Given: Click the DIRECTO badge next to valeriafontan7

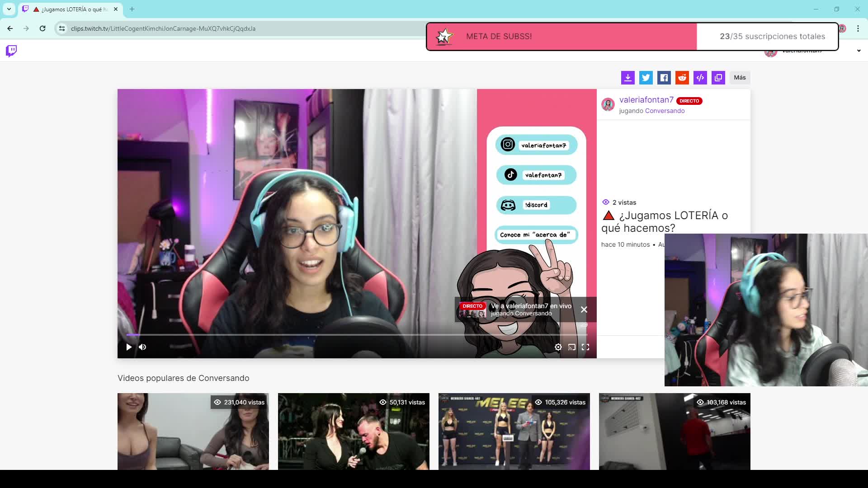Looking at the screenshot, I should (x=689, y=101).
